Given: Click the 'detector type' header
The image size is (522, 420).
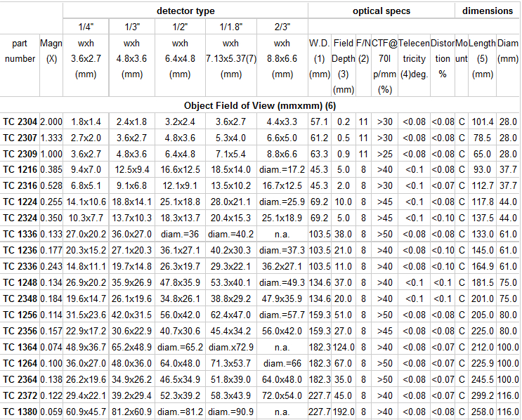Looking at the screenshot, I should click(185, 11).
